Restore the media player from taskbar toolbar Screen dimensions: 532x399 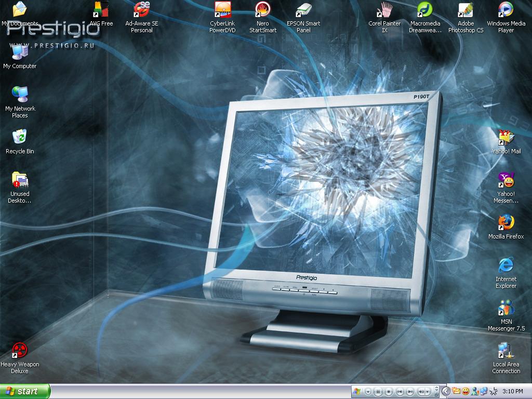point(436,395)
